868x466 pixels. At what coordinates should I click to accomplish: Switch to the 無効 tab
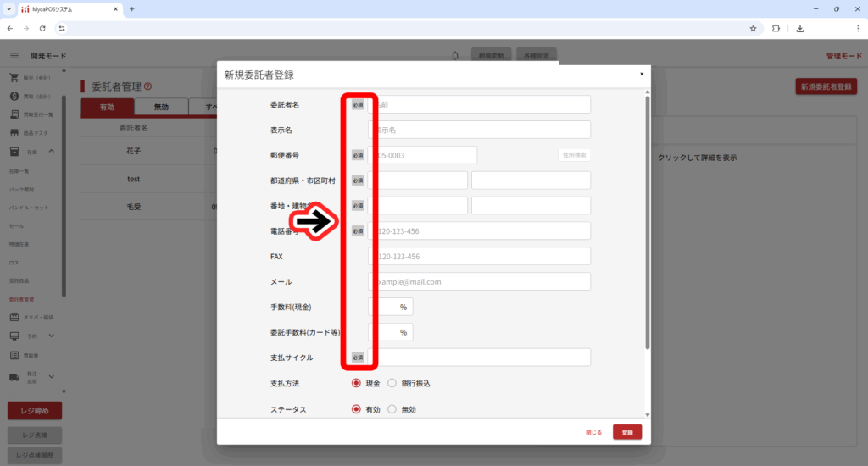coord(161,108)
